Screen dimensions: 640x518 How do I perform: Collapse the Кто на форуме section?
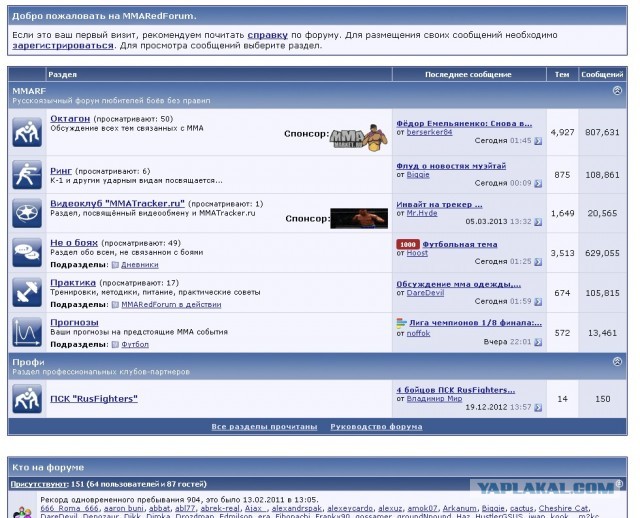[x=617, y=467]
